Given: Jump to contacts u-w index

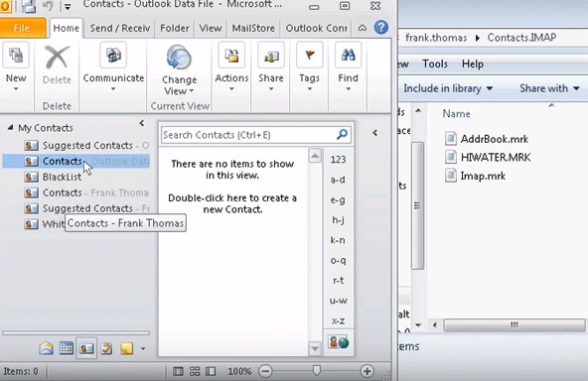Looking at the screenshot, I should (x=338, y=301).
